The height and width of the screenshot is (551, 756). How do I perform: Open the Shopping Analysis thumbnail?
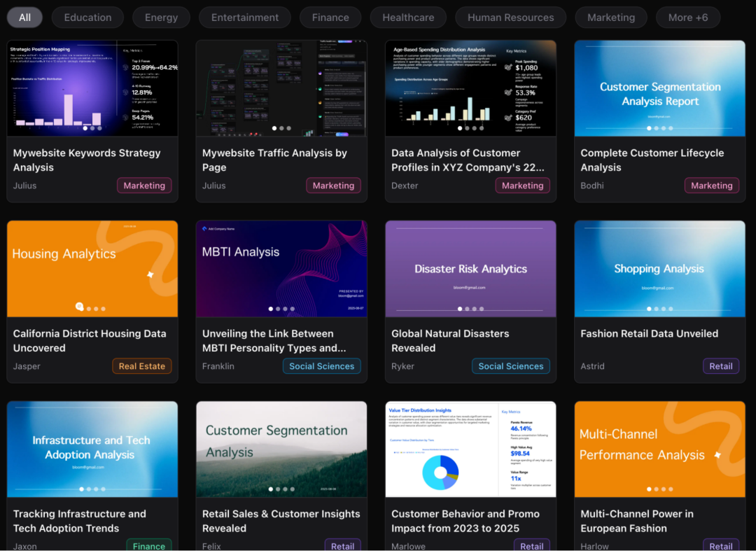pyautogui.click(x=659, y=269)
